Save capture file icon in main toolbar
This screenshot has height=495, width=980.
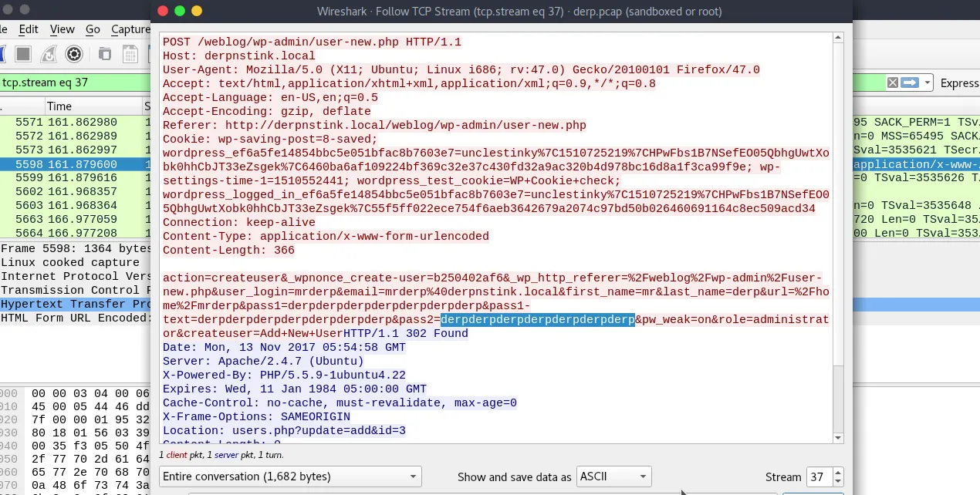click(x=130, y=54)
